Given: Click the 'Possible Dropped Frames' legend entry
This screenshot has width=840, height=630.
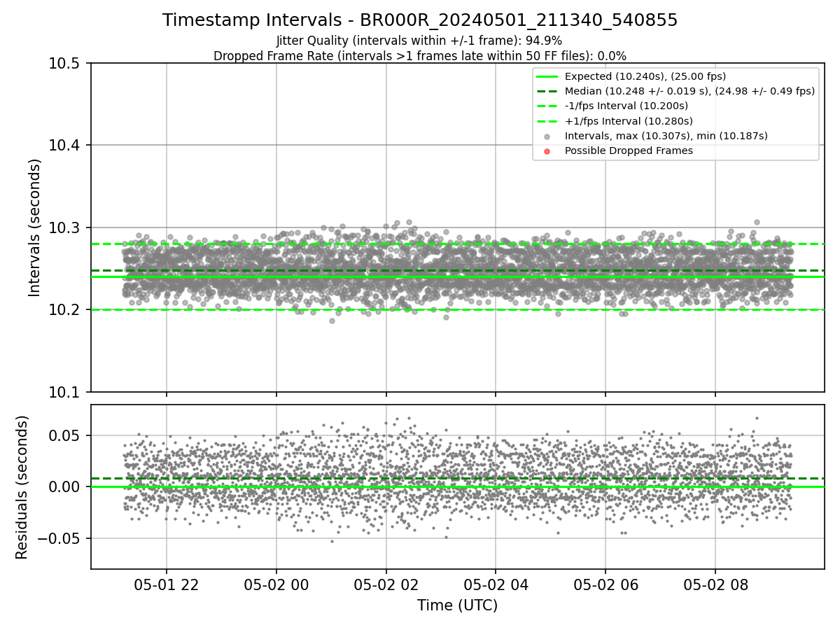Looking at the screenshot, I should click(x=629, y=150).
